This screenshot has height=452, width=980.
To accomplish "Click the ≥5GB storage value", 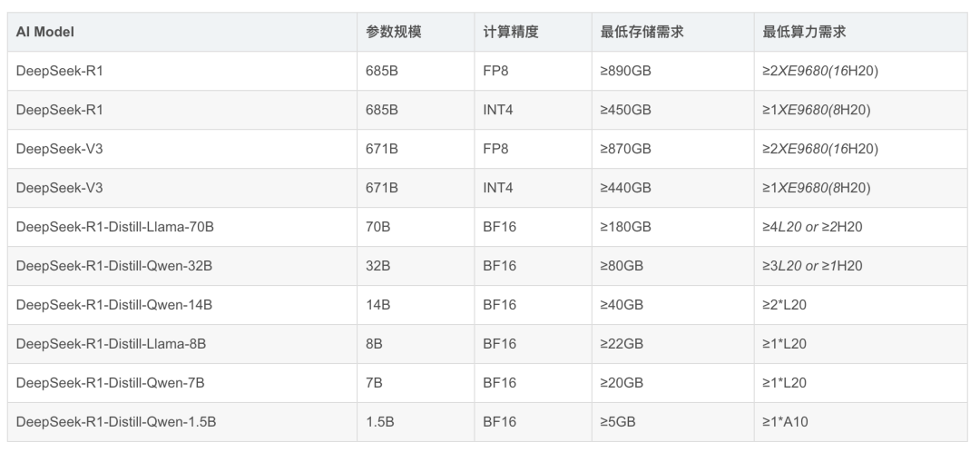I will (618, 422).
